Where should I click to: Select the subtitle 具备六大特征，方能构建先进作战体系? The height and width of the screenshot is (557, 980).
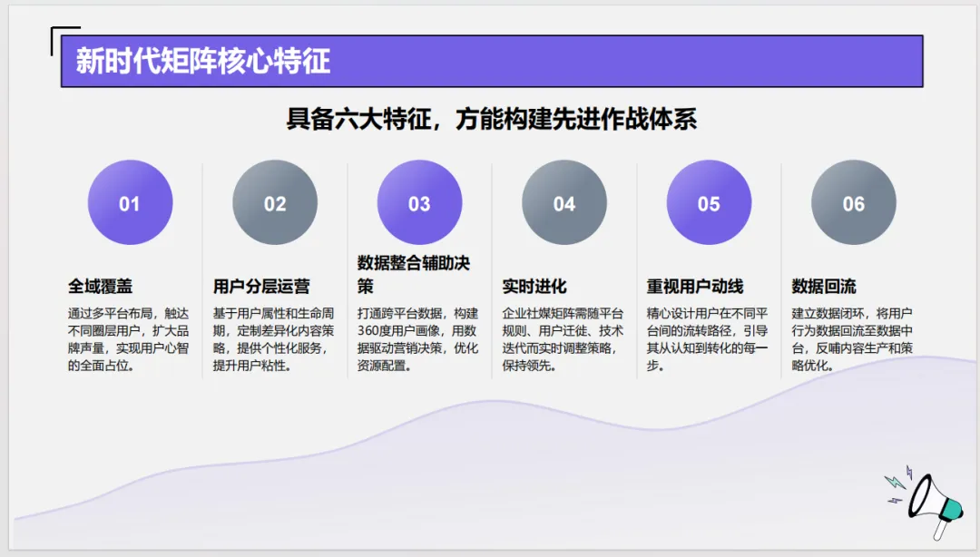[x=491, y=119]
